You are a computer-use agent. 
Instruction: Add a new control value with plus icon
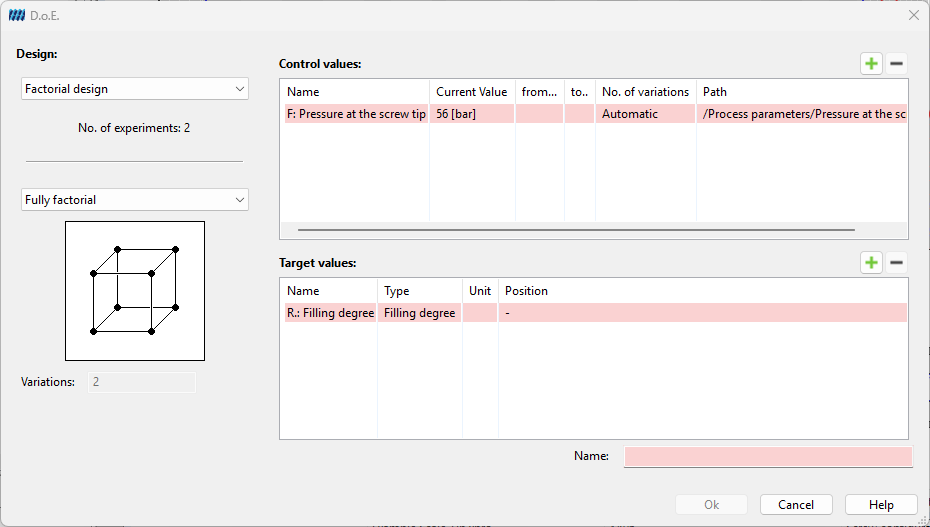tap(871, 63)
